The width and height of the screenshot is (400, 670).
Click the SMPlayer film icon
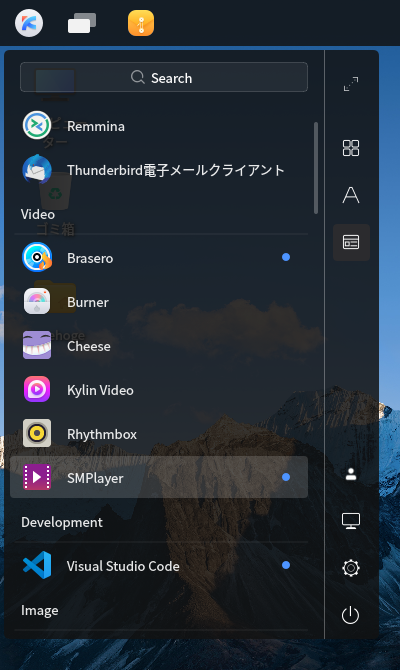(x=37, y=477)
